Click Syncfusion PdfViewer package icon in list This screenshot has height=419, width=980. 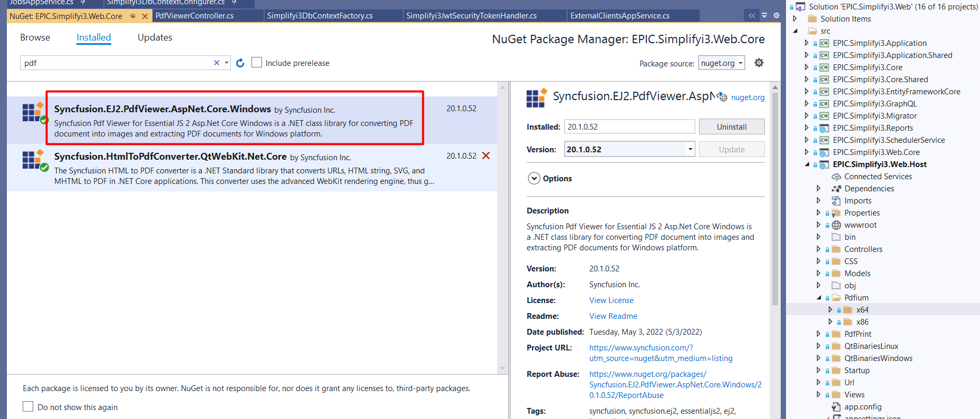coord(34,113)
